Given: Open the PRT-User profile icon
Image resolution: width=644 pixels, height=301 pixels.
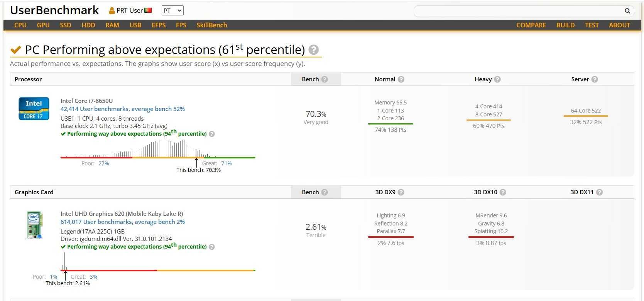Looking at the screenshot, I should point(112,11).
